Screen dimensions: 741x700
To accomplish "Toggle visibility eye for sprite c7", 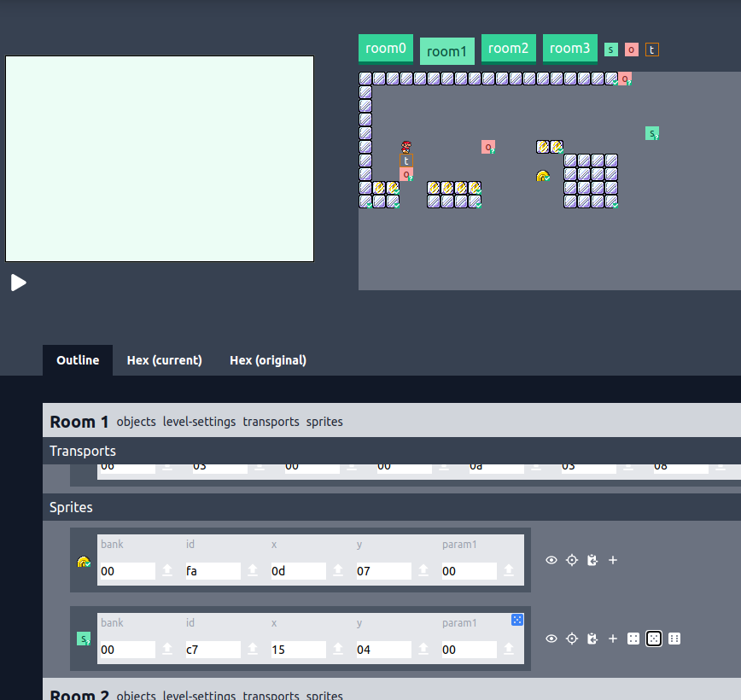I will 551,639.
